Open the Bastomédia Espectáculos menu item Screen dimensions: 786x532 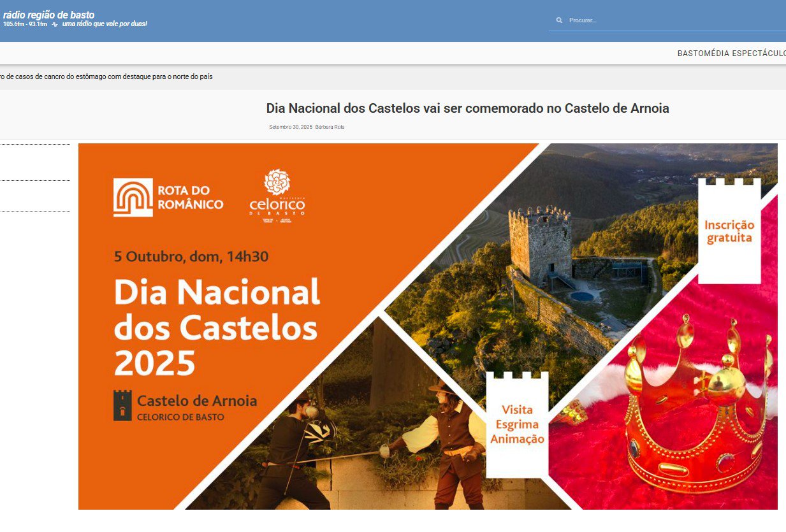pyautogui.click(x=731, y=54)
